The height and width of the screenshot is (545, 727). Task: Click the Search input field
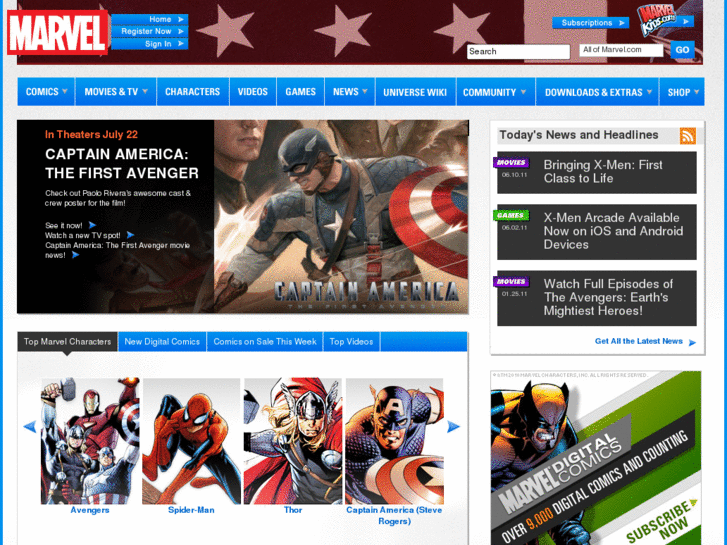518,51
